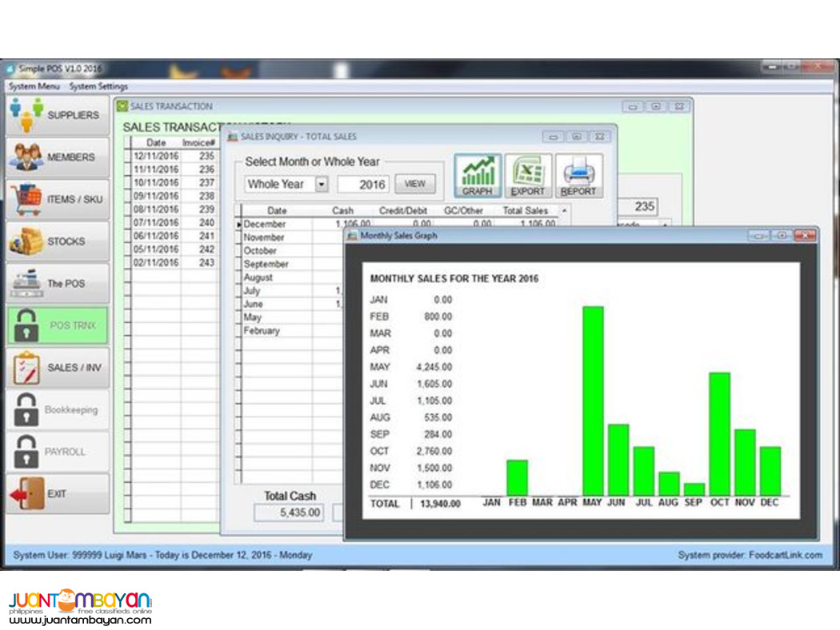The height and width of the screenshot is (630, 840).
Task: Open the System Settings menu
Action: point(98,86)
